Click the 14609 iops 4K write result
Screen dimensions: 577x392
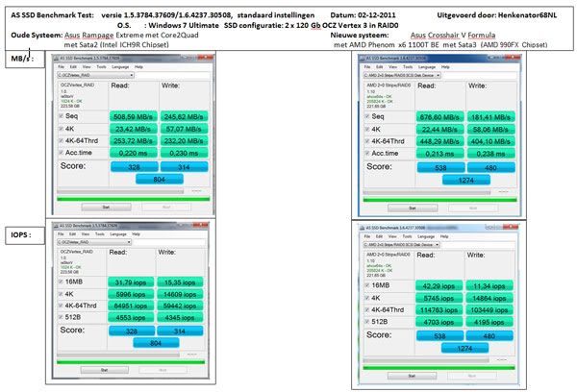[x=180, y=294]
